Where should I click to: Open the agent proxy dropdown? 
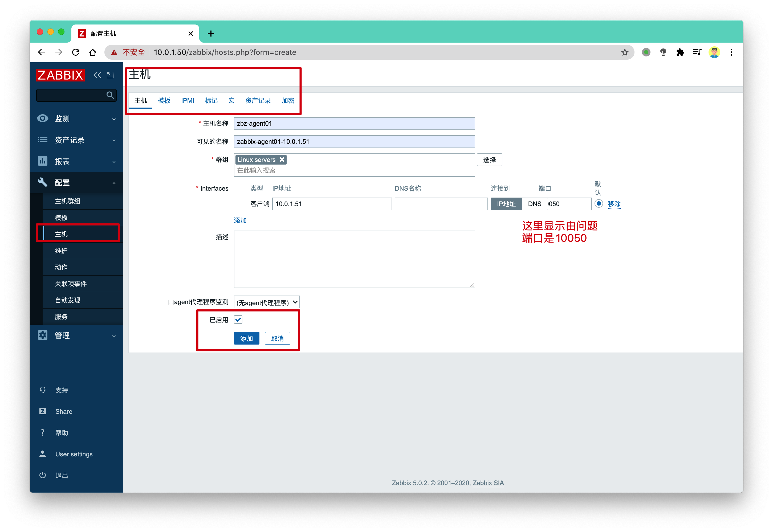point(267,302)
